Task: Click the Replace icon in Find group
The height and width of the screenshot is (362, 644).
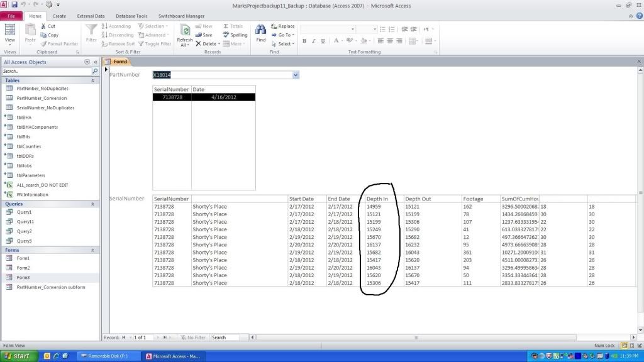Action: point(274,26)
